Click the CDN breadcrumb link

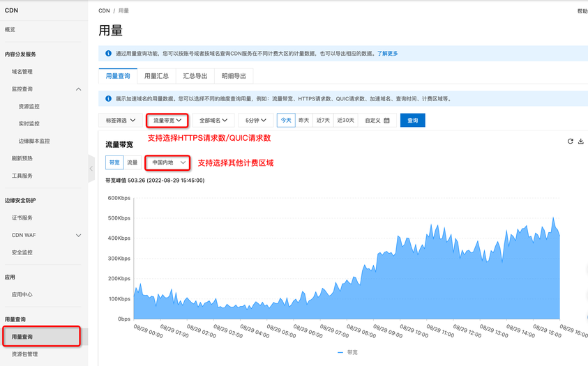(x=104, y=11)
